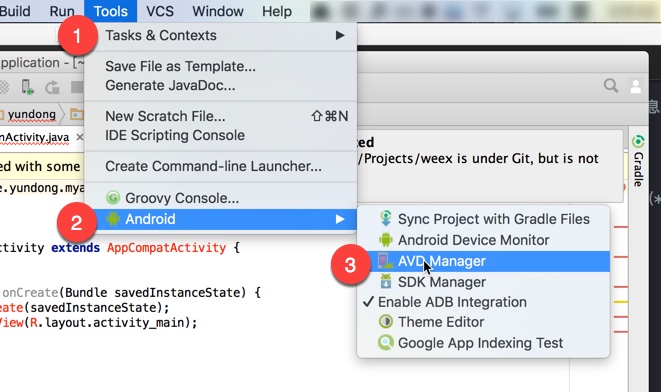Start Google App Indexing Test
Viewport: 661px width, 392px height.
pos(483,343)
